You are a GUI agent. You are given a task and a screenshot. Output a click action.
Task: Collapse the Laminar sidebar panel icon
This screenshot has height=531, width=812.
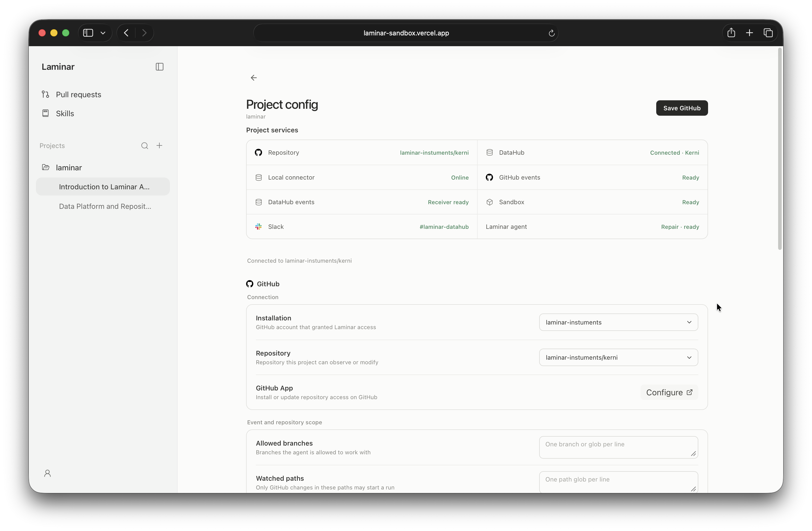pos(159,67)
